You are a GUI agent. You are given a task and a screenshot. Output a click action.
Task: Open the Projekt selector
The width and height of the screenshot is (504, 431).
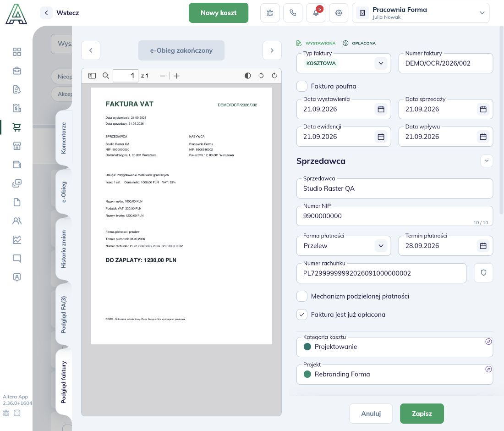click(x=394, y=375)
